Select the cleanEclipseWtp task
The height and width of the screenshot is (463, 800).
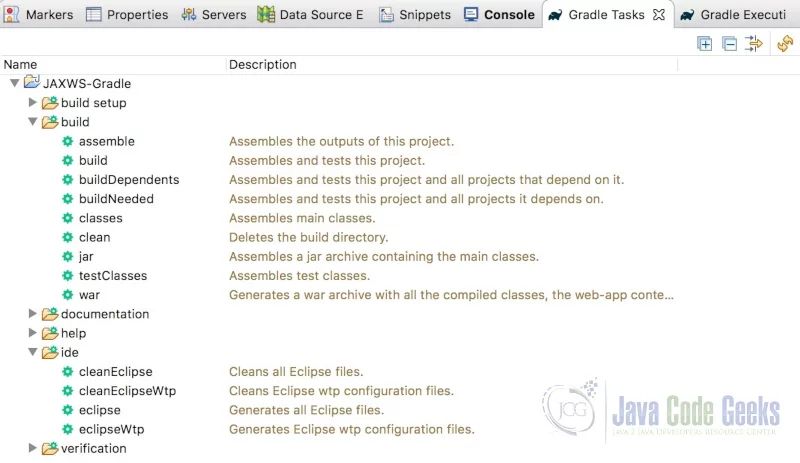point(127,391)
